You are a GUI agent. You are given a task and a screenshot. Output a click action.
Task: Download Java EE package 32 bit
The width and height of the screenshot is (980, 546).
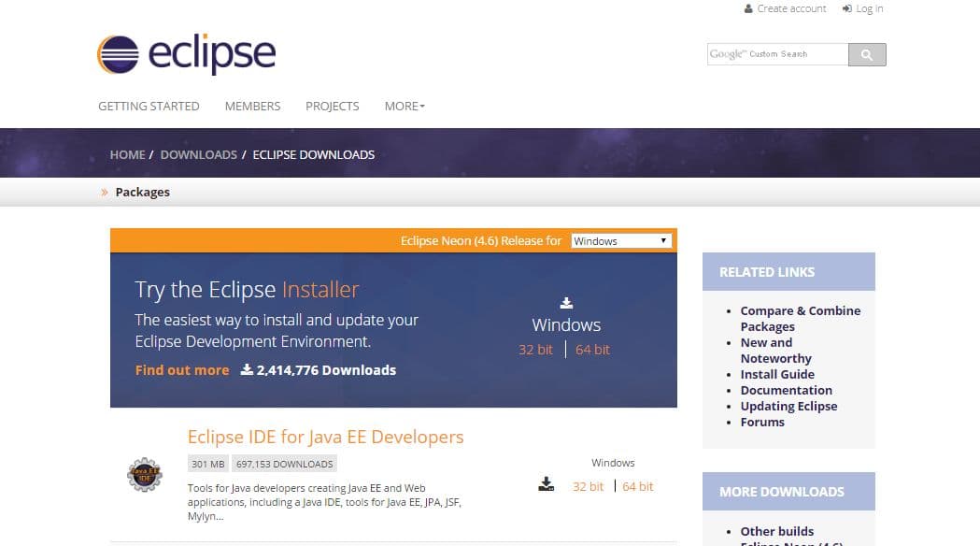(x=589, y=486)
